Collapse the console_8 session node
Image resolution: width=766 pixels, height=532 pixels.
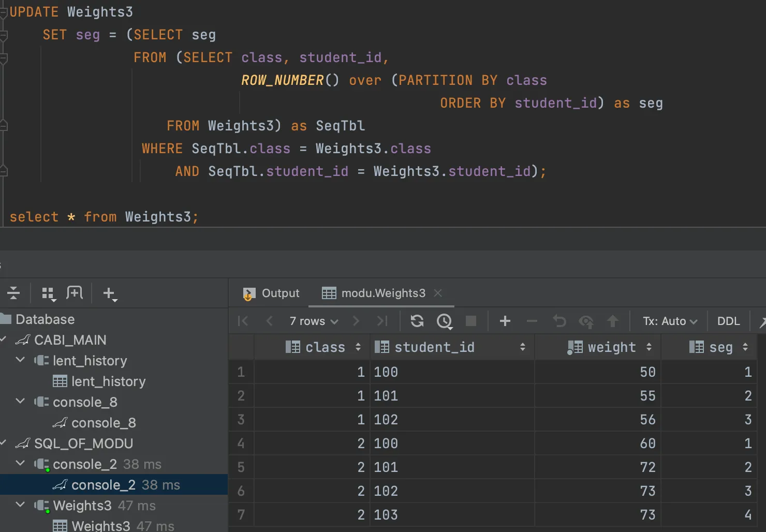pos(21,402)
